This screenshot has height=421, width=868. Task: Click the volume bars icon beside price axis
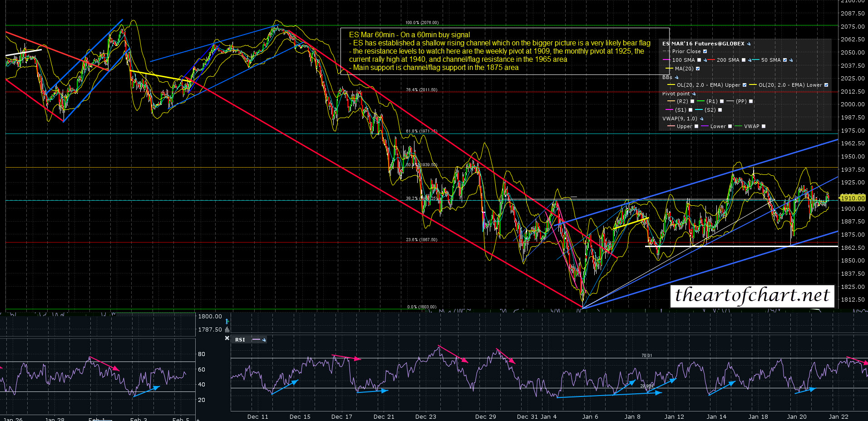point(227,330)
